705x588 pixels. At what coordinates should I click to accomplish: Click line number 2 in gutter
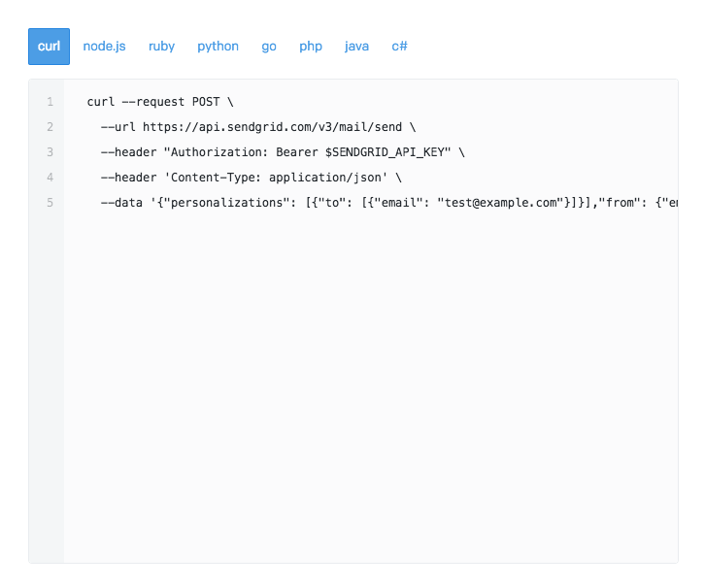click(50, 127)
